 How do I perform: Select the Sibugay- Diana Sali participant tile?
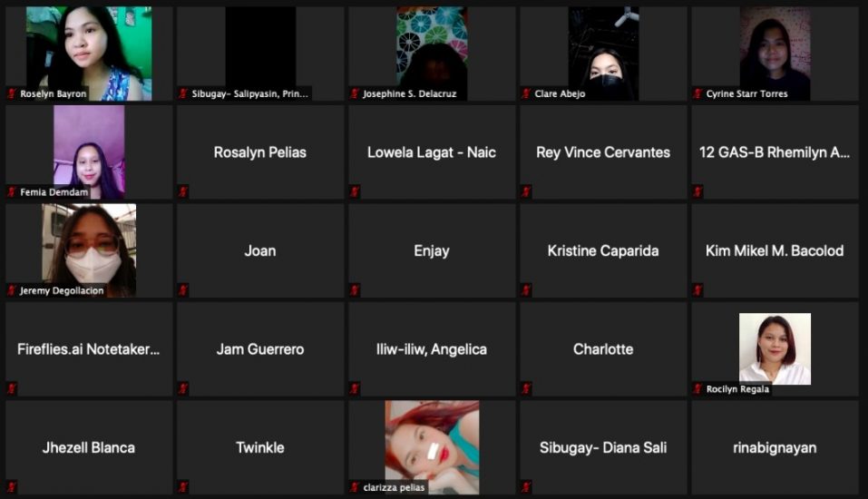tap(603, 447)
